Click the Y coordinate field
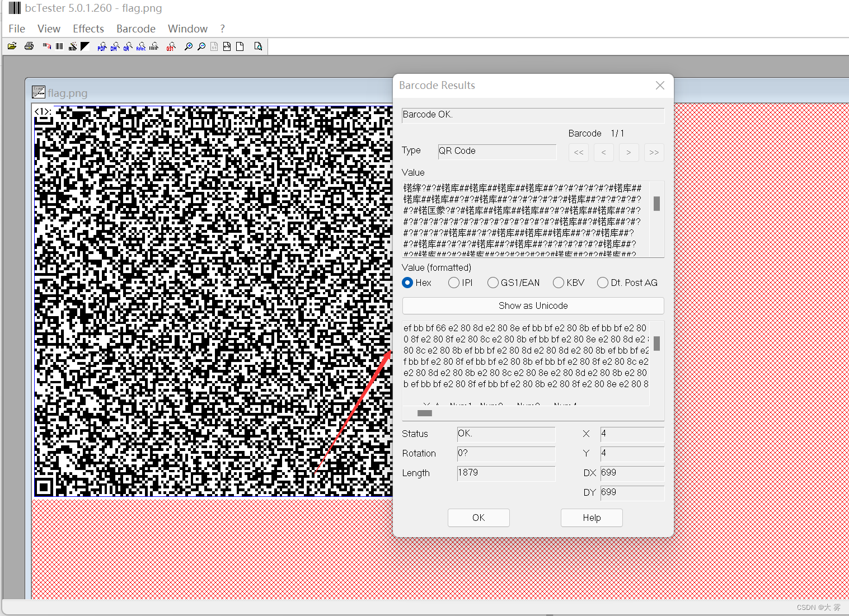This screenshot has width=849, height=616. pos(632,453)
